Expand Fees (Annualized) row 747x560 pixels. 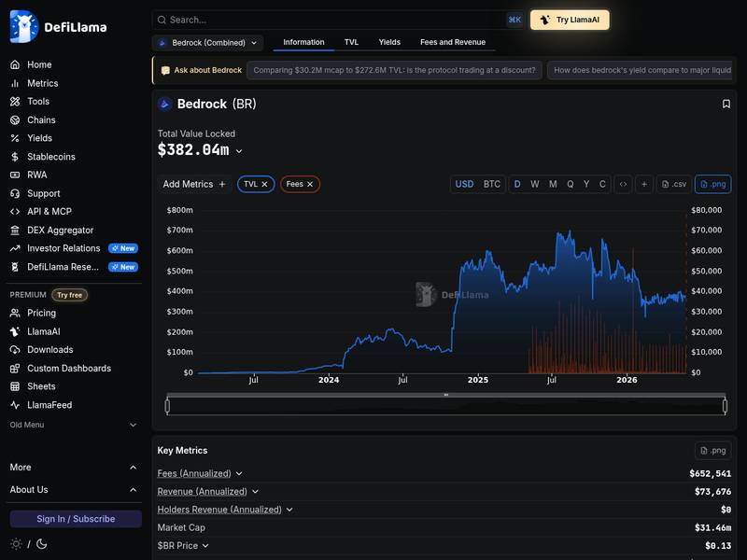239,474
